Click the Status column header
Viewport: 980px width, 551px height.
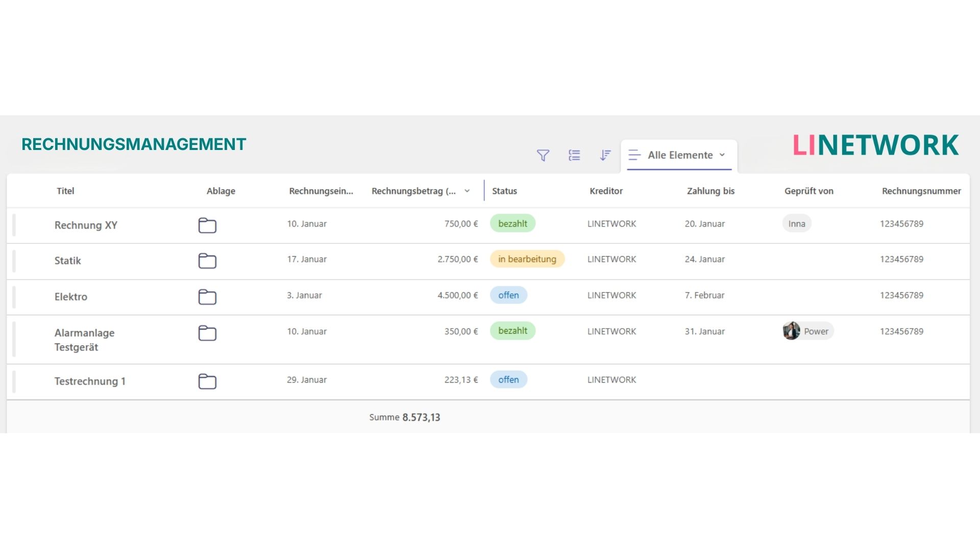tap(504, 191)
